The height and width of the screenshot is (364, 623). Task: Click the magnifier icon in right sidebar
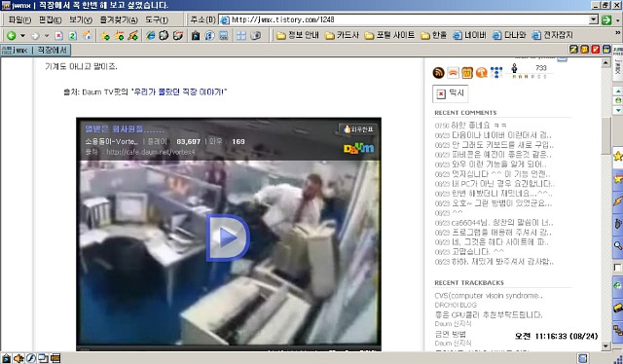618,245
